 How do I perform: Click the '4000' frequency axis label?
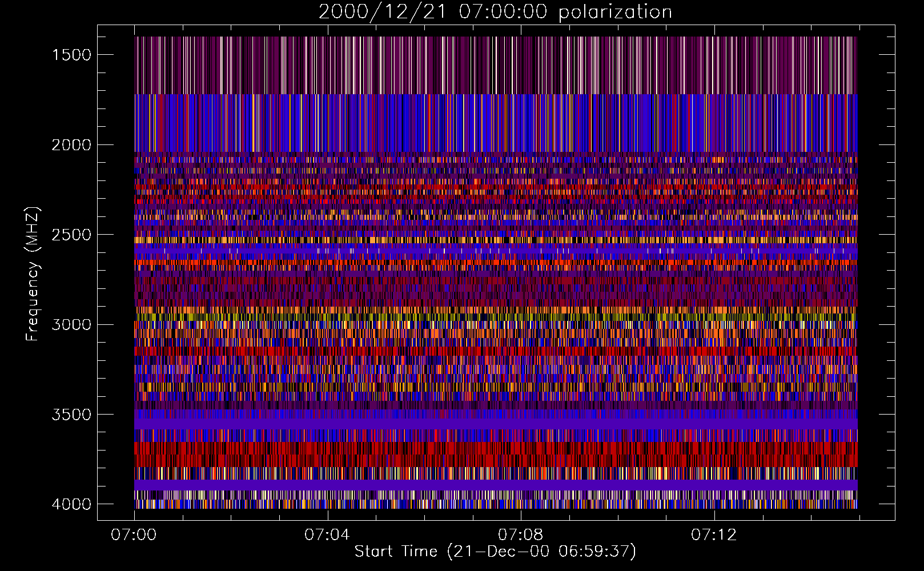tap(71, 504)
